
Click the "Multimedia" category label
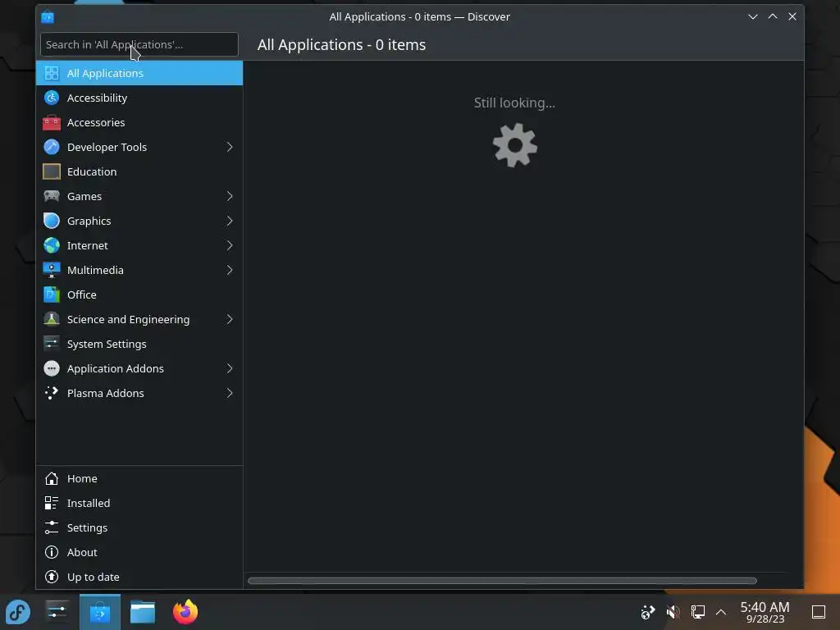coord(95,270)
